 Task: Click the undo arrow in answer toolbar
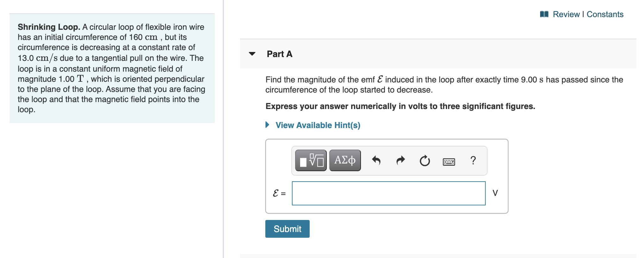376,161
